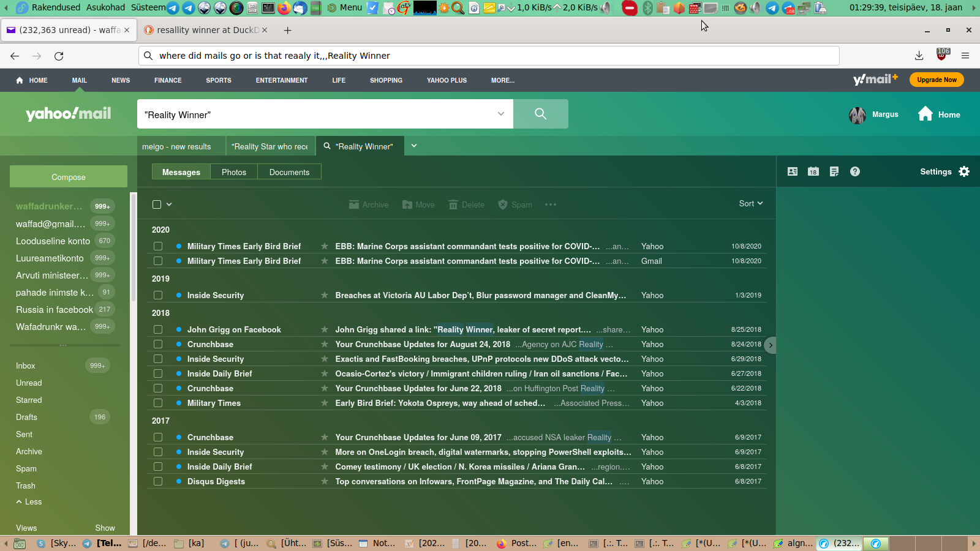
Task: Toggle the select-all messages checkbox
Action: pyautogui.click(x=157, y=204)
